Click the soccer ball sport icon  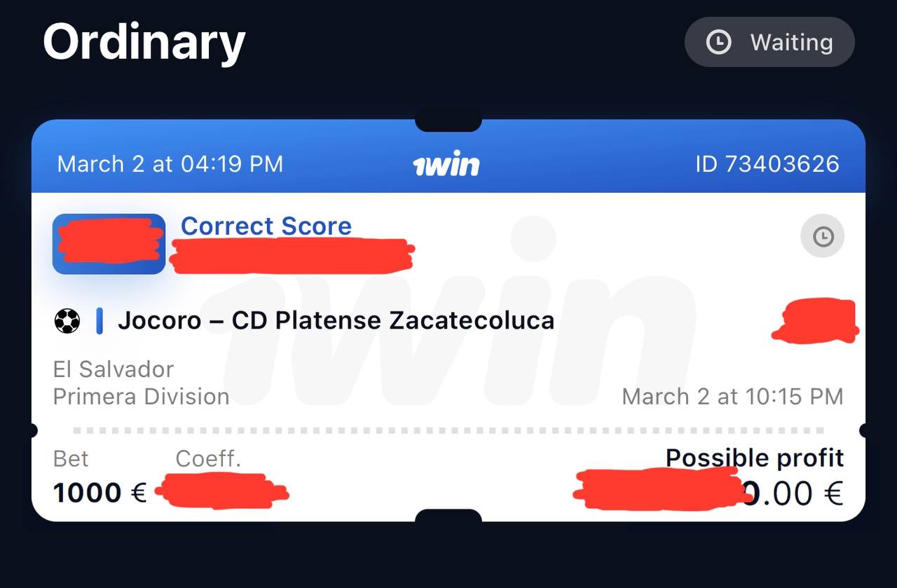(67, 321)
